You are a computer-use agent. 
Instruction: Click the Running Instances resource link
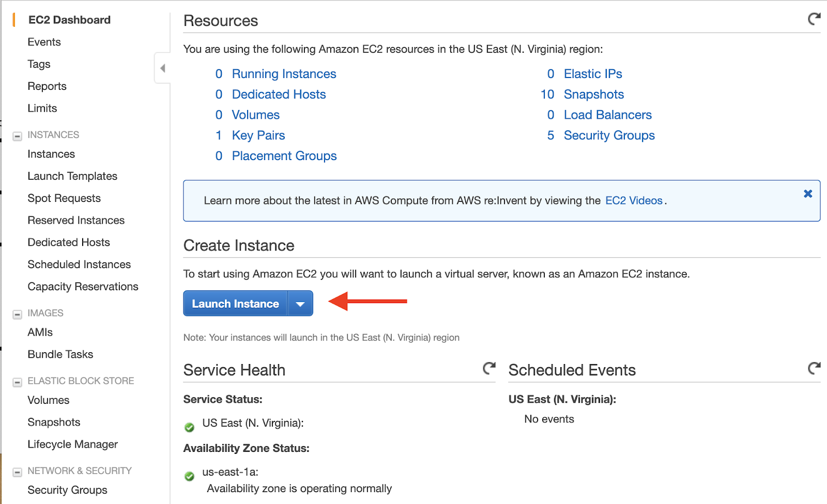click(x=284, y=74)
